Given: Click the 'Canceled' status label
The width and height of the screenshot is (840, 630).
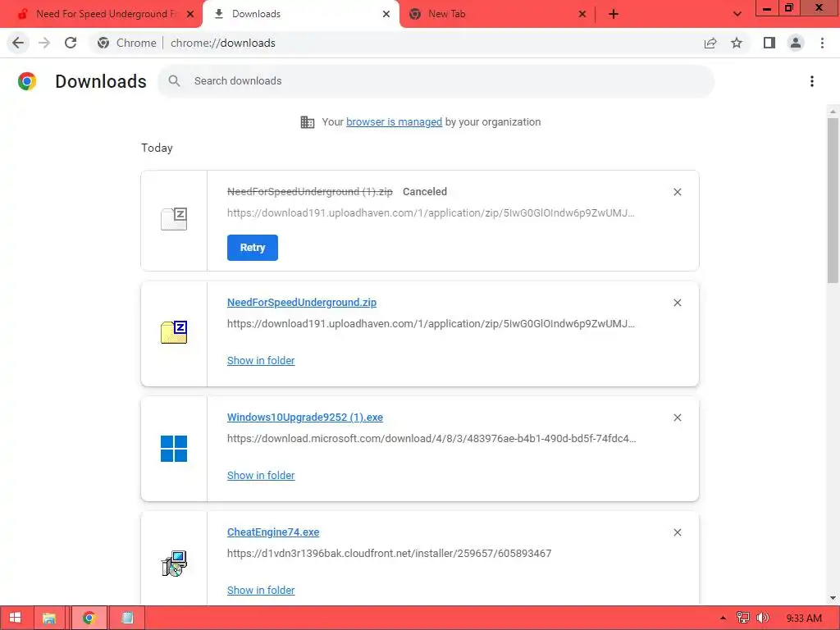Looking at the screenshot, I should pos(425,192).
